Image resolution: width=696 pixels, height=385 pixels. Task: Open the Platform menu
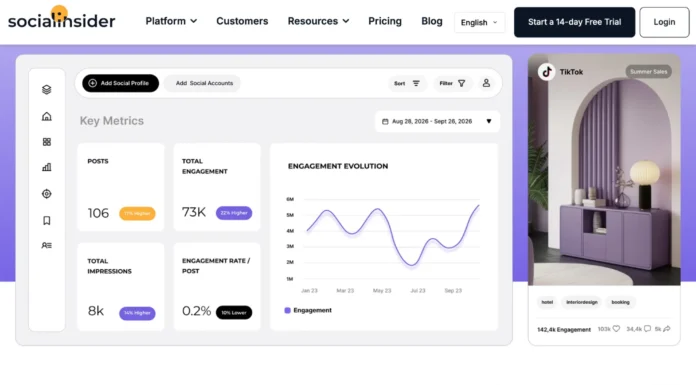click(x=171, y=21)
